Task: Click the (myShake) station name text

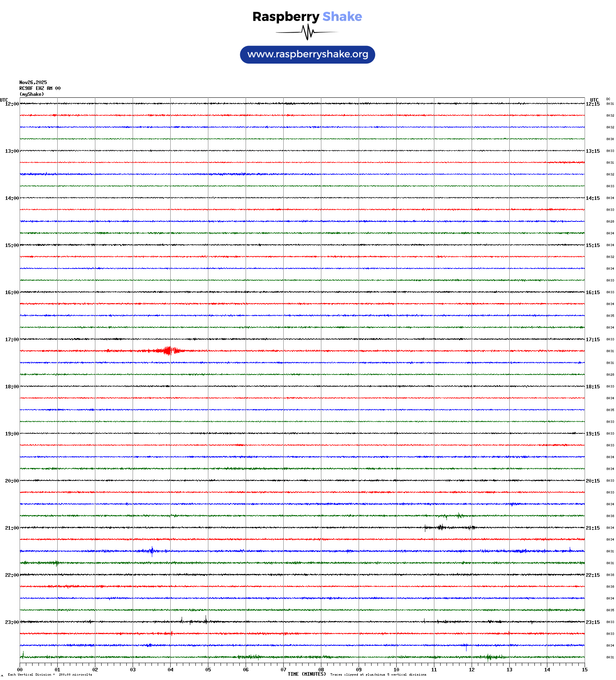Action: pos(31,94)
